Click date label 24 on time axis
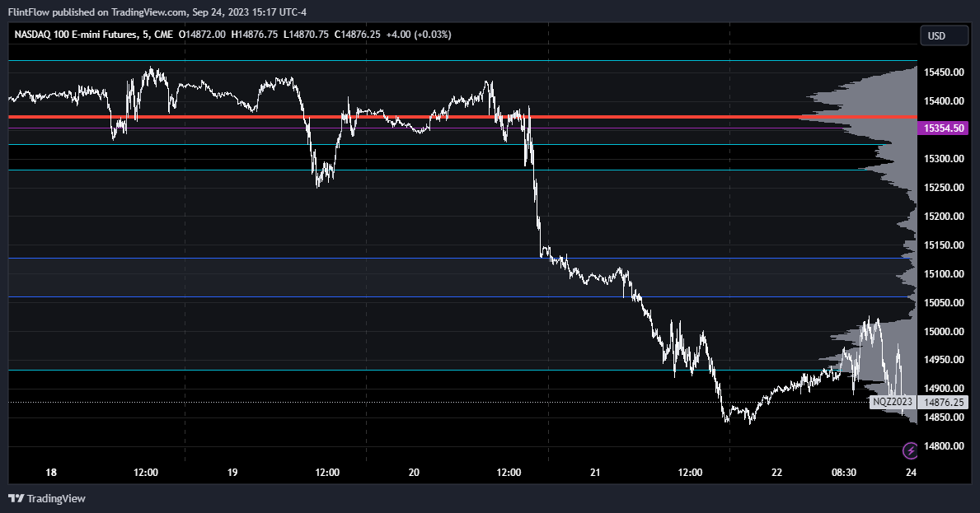The width and height of the screenshot is (980, 513). pos(911,473)
